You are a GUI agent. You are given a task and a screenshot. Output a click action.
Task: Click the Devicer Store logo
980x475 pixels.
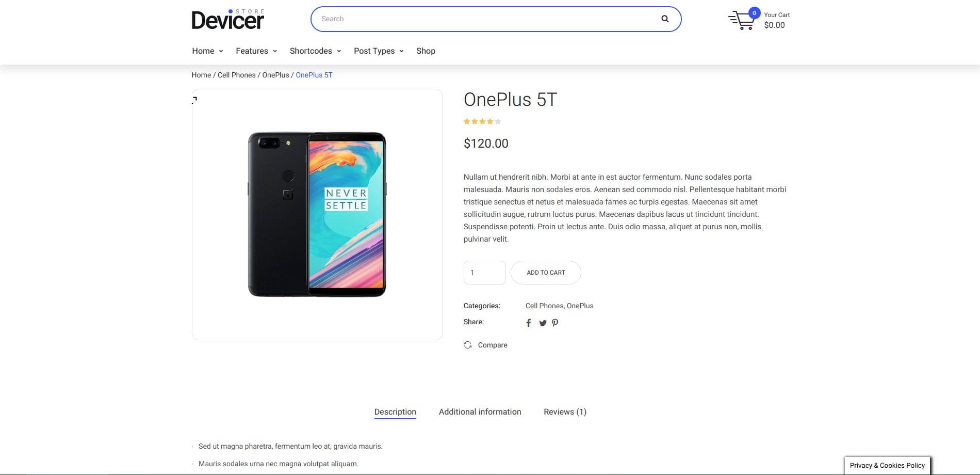tap(227, 20)
